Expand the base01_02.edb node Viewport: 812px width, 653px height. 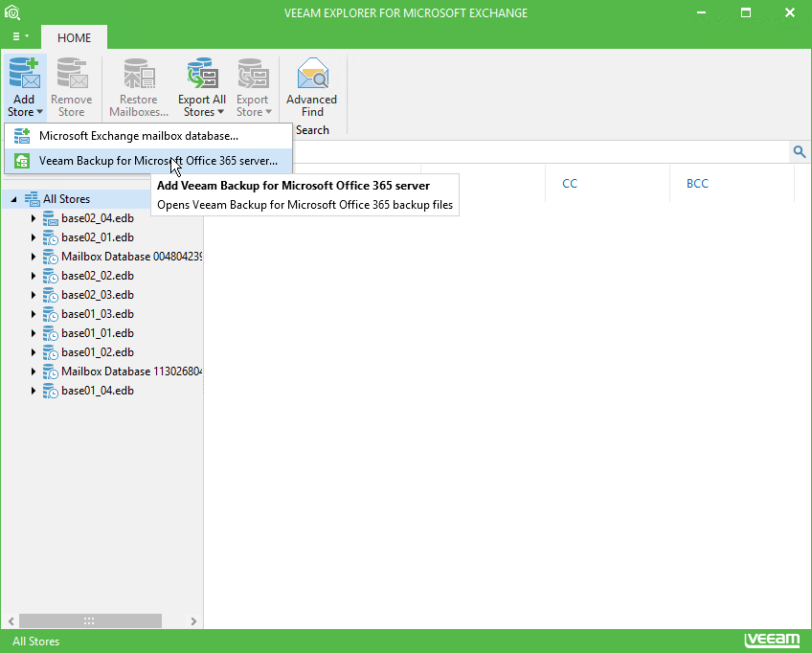tap(34, 352)
